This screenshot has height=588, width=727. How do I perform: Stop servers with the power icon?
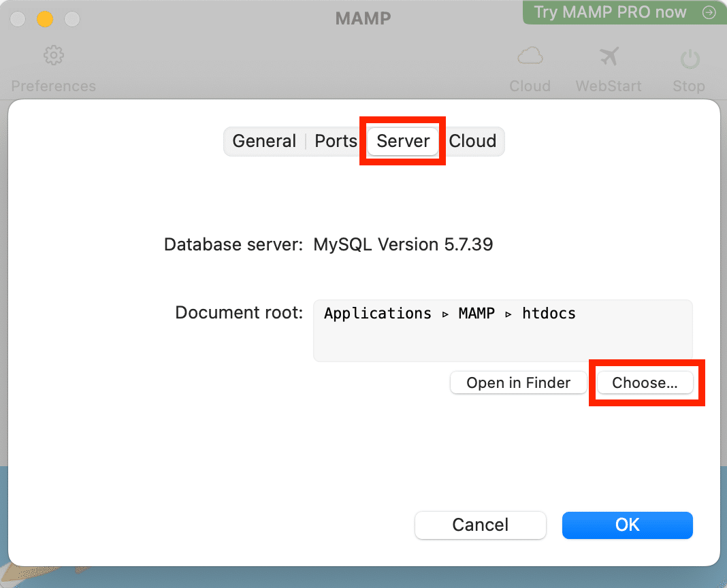[x=690, y=59]
